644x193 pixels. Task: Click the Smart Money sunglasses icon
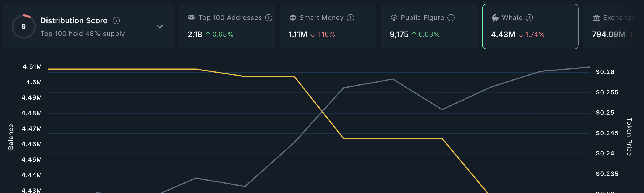click(x=293, y=18)
